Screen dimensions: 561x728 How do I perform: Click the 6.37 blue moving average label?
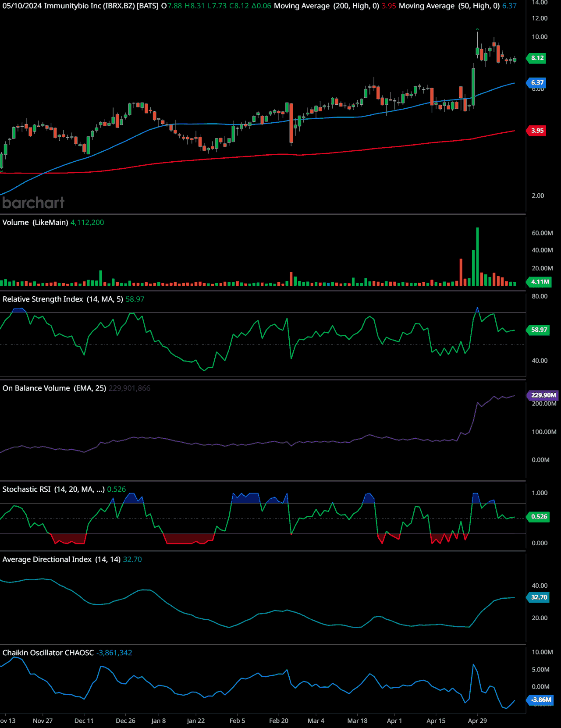coord(537,82)
